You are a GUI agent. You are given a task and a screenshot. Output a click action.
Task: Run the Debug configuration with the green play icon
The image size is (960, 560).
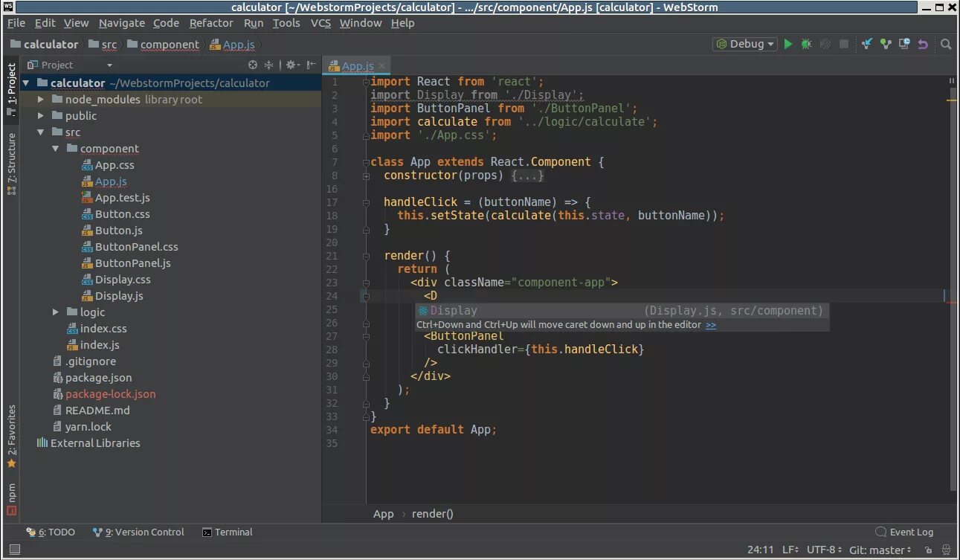(788, 44)
